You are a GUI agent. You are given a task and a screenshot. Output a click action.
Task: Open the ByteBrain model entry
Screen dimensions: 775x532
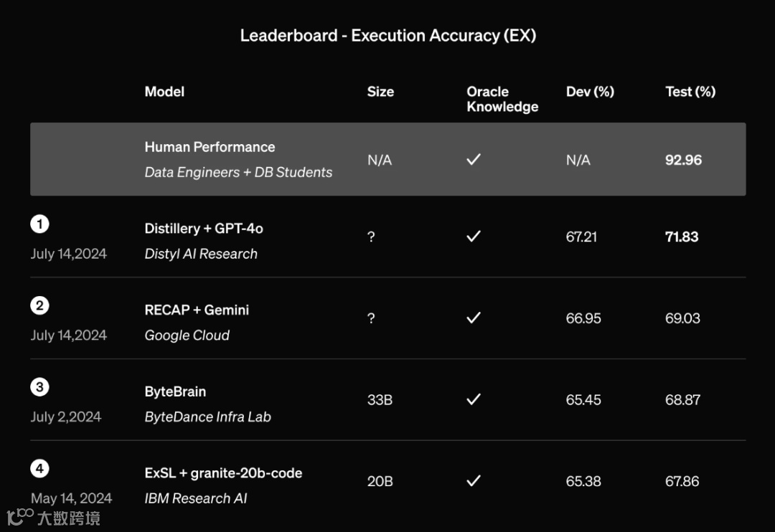[176, 391]
